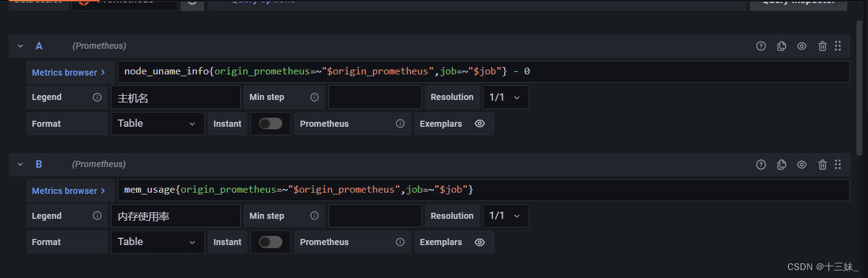Collapse query A row chevron

(x=20, y=46)
